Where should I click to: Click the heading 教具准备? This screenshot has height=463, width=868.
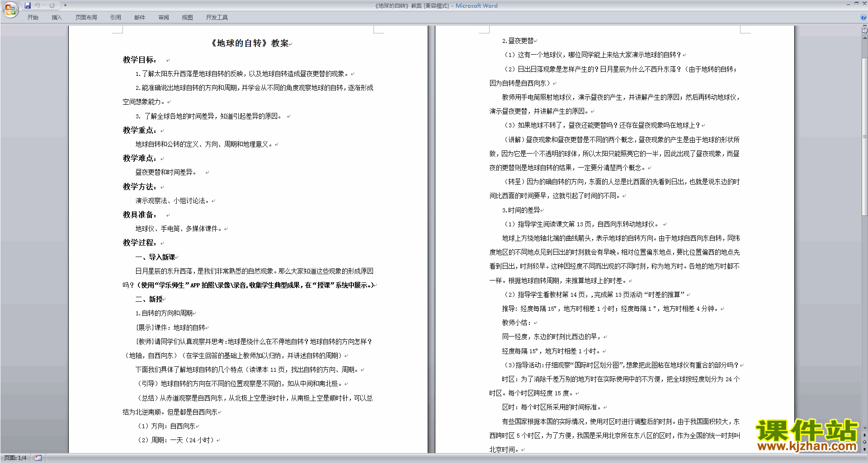(x=140, y=215)
